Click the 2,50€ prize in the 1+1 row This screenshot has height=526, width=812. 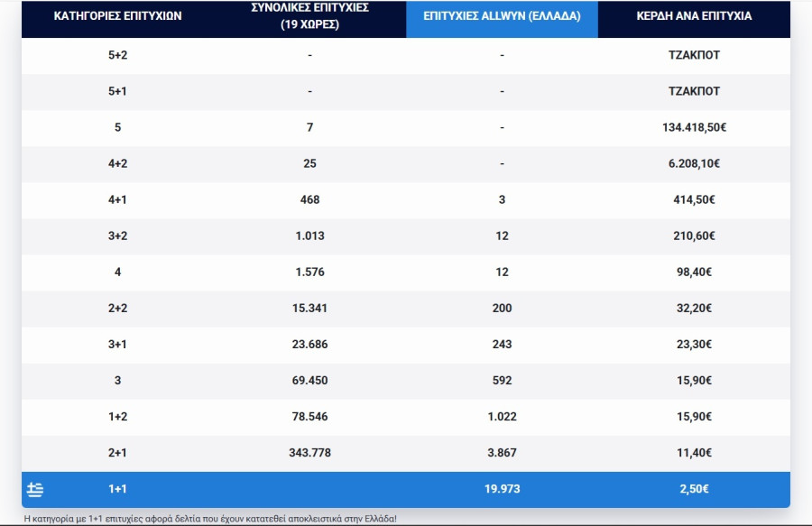(694, 489)
